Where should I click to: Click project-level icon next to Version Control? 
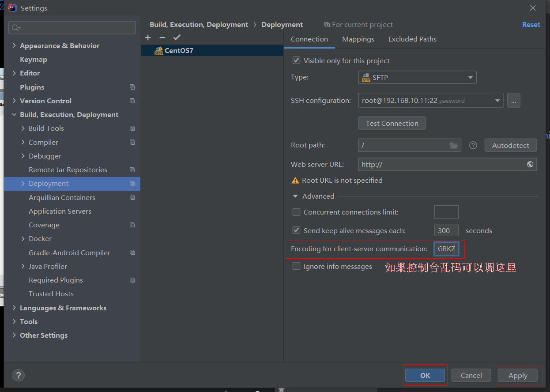click(132, 101)
